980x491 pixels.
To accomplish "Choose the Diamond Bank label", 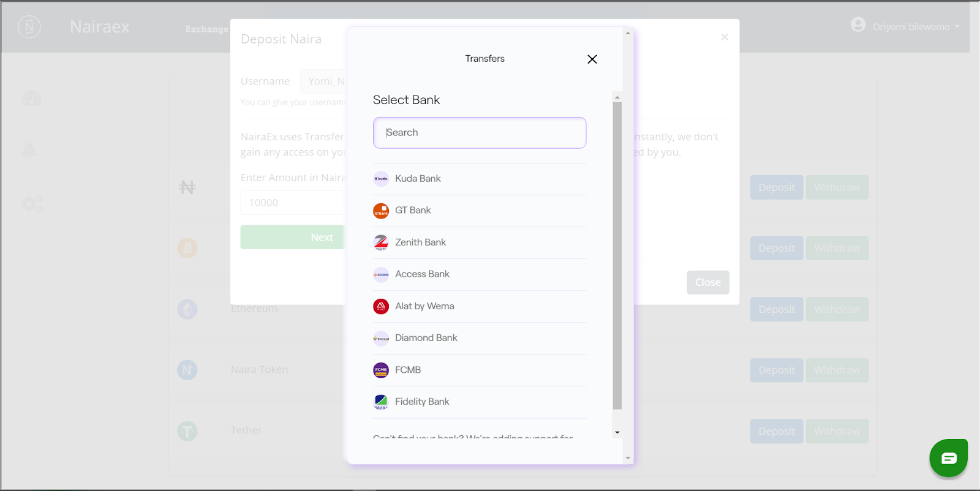I will coord(426,338).
